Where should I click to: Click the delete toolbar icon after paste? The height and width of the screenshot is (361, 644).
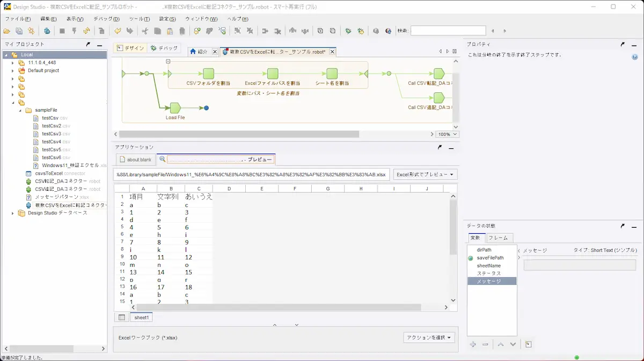182,31
